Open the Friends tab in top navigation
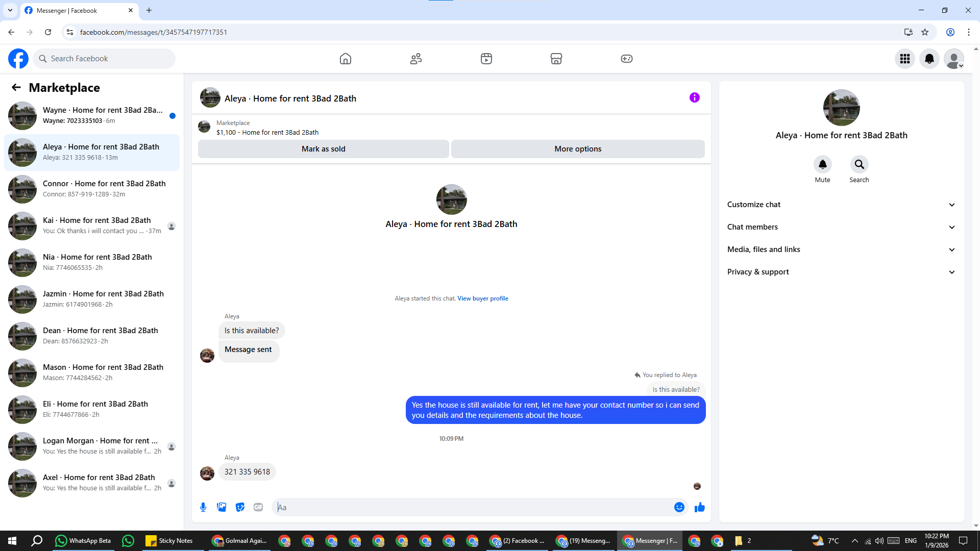The height and width of the screenshot is (551, 980). pyautogui.click(x=416, y=59)
